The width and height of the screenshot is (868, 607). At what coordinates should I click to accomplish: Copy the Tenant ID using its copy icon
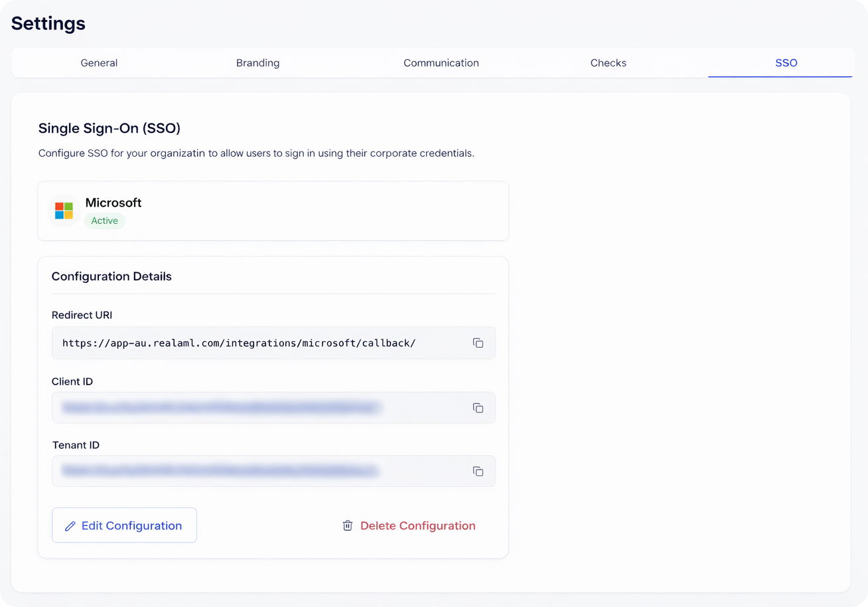(x=478, y=472)
